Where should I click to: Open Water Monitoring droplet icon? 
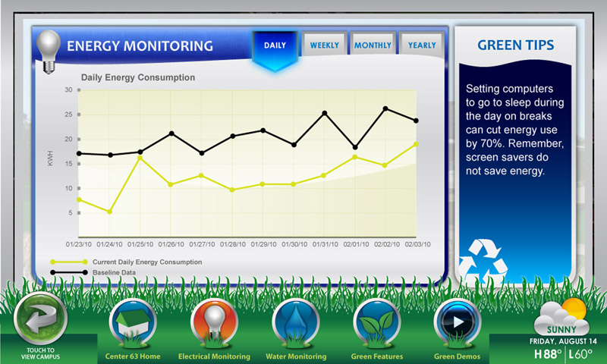(296, 322)
